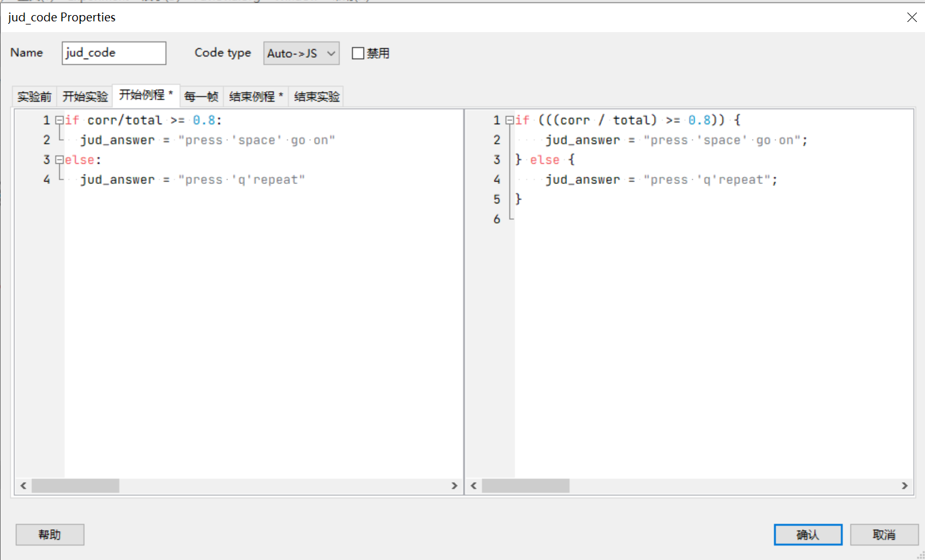925x560 pixels.
Task: Click Python string "press 'q'repeat"
Action: tap(242, 180)
